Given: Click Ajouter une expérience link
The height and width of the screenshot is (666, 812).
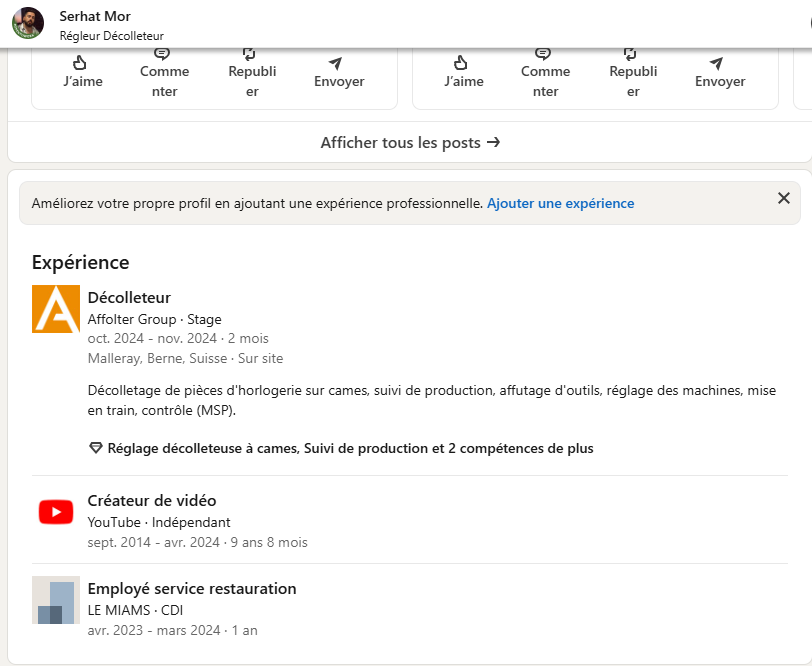Looking at the screenshot, I should tap(560, 204).
